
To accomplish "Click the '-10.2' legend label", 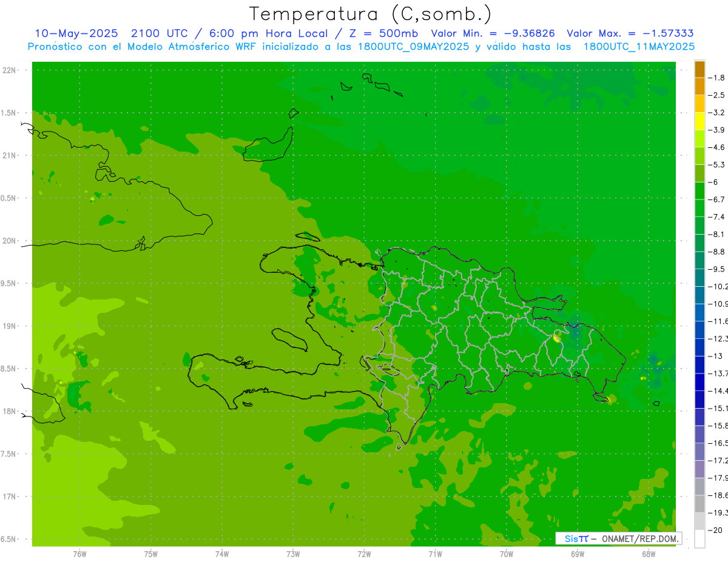I will pos(718,286).
